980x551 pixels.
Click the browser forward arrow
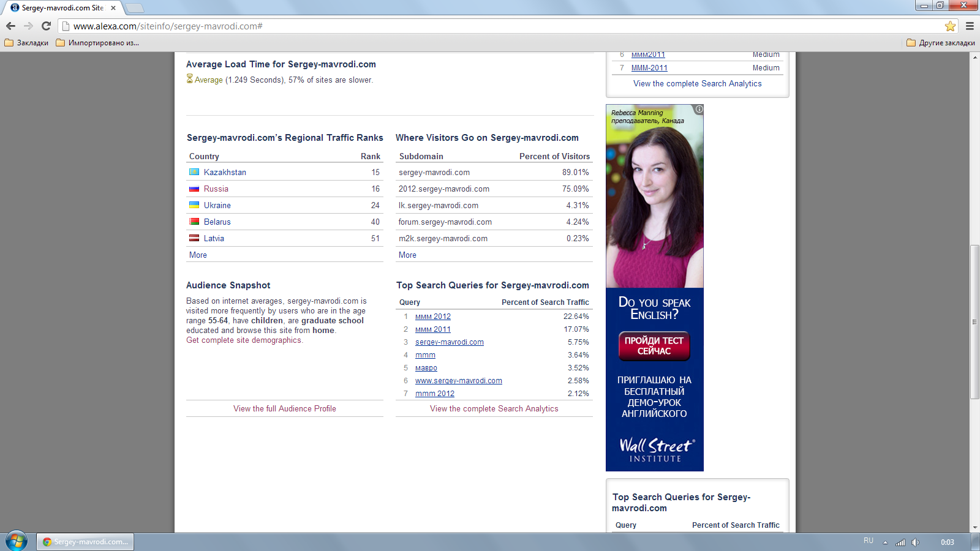[28, 26]
